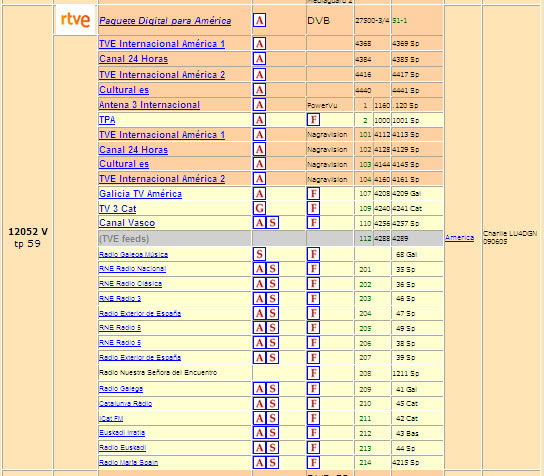Open Nagravision TVE Internacional América 1 link
This screenshot has width=544, height=476.
pyautogui.click(x=162, y=135)
